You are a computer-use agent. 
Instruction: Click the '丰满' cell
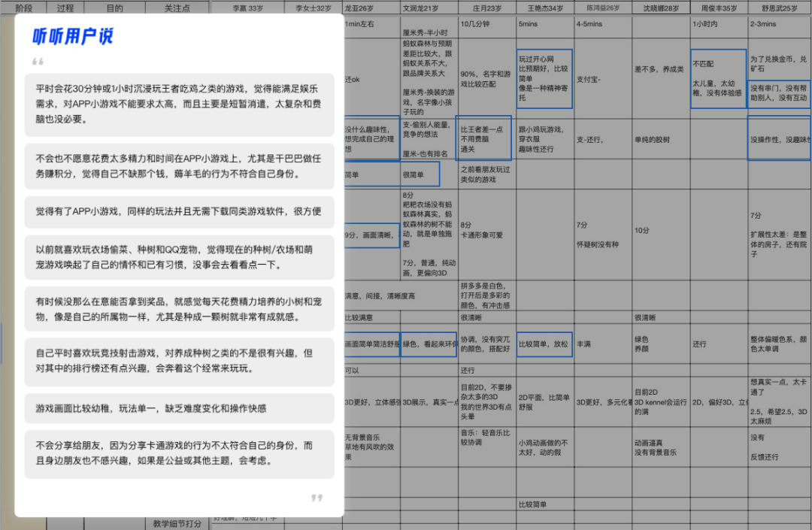tap(603, 344)
